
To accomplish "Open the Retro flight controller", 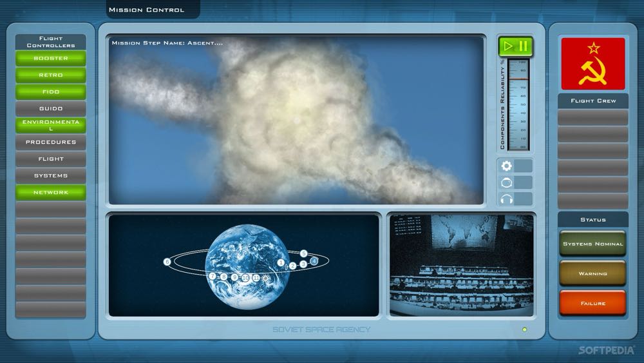I will click(51, 75).
